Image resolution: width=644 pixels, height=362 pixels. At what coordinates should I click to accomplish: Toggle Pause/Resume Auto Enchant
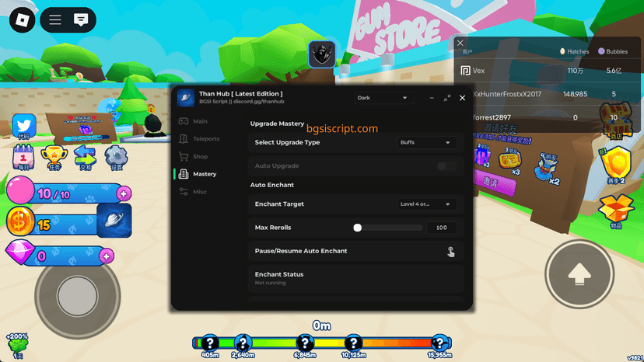point(450,251)
